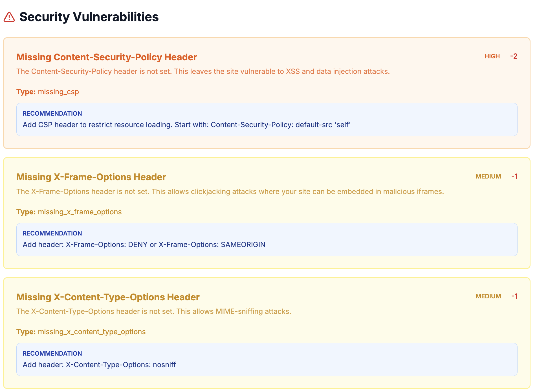
Task: Click the HIGH severity badge
Action: [492, 56]
